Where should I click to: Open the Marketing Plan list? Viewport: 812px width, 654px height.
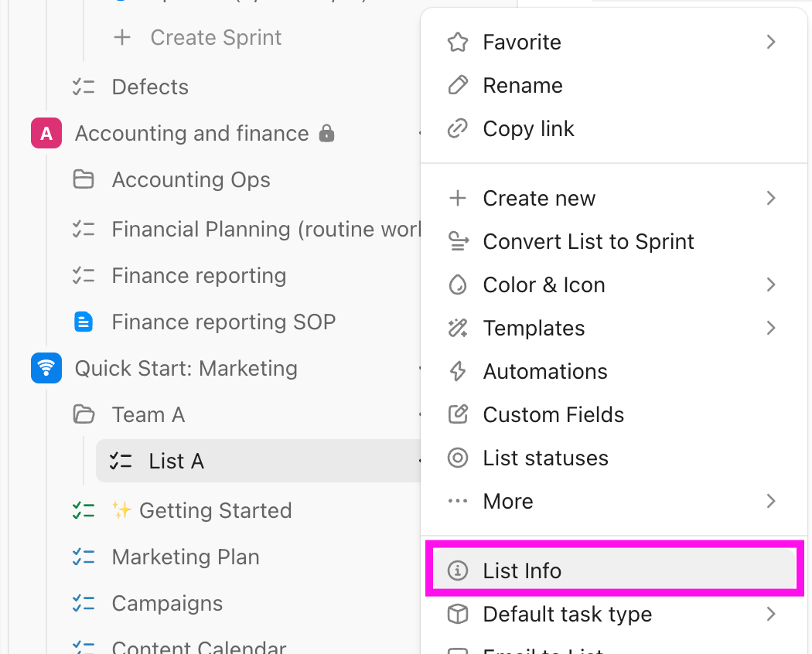pyautogui.click(x=185, y=557)
